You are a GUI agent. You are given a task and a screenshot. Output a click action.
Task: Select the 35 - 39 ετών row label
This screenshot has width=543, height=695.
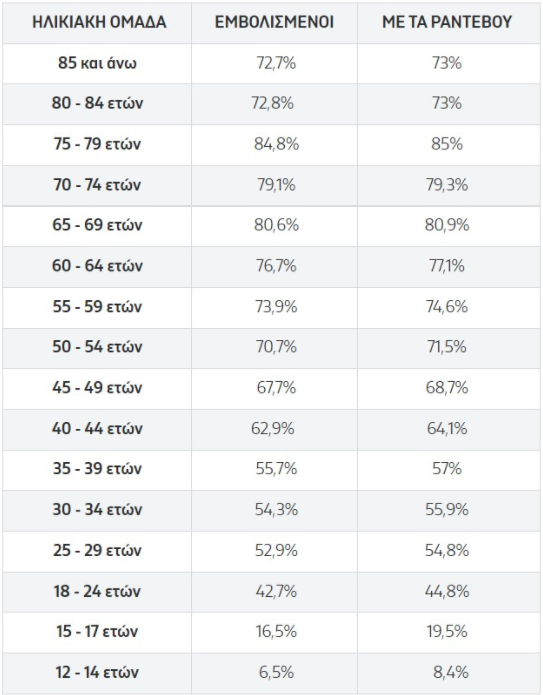tap(97, 468)
